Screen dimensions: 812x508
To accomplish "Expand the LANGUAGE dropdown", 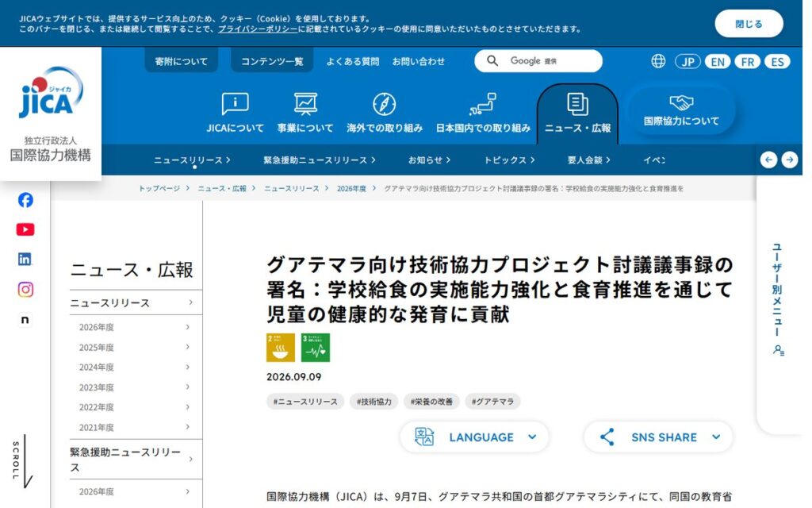I will pos(474,437).
